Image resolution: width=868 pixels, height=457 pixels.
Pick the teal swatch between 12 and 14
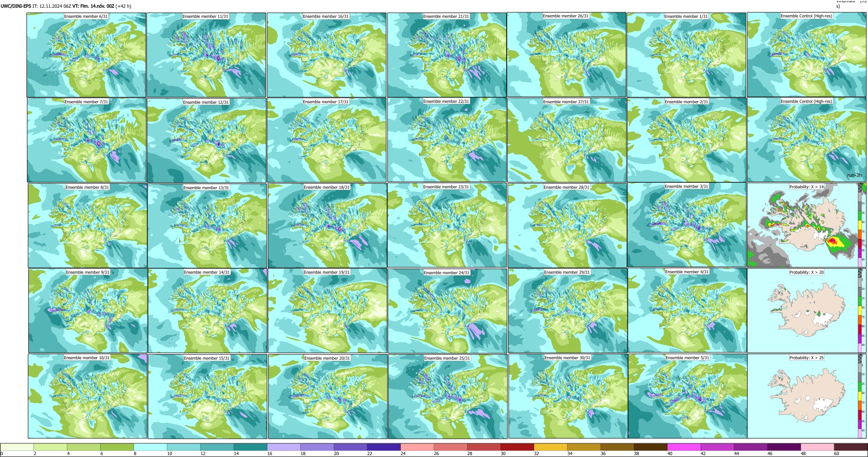(217, 447)
